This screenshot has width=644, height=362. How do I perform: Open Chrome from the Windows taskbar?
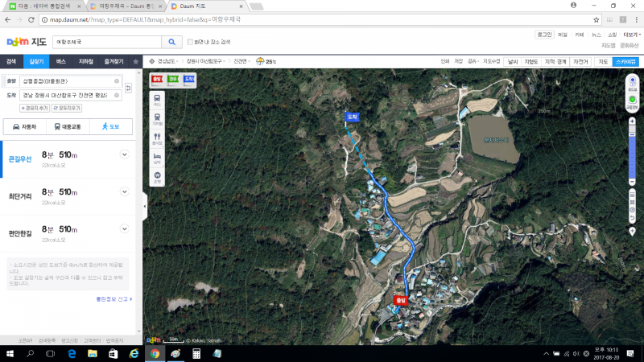tap(154, 354)
